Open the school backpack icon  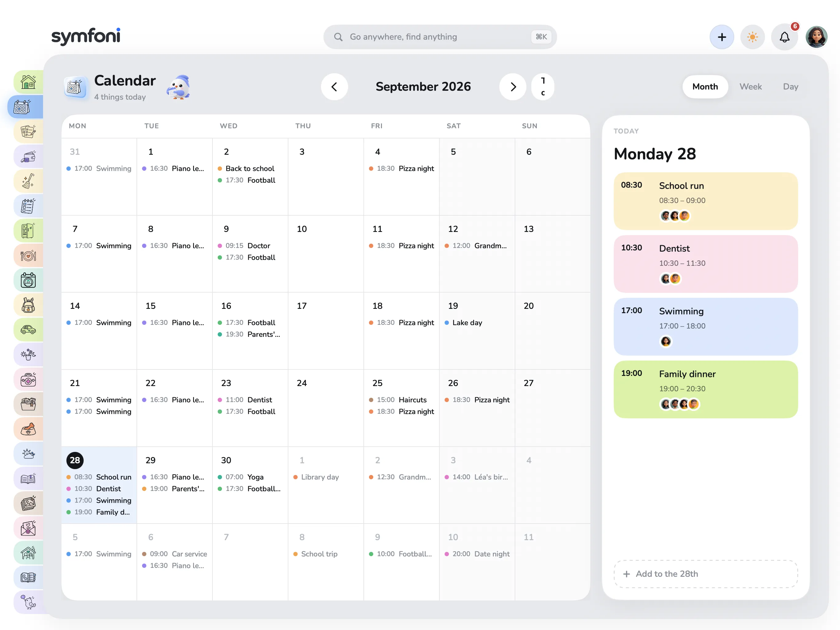[x=29, y=305]
